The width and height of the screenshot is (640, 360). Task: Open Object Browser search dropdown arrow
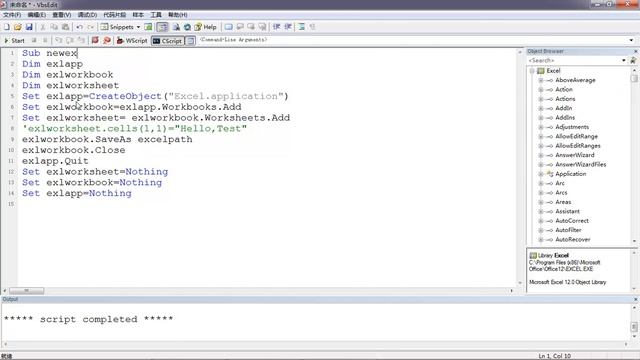point(624,60)
